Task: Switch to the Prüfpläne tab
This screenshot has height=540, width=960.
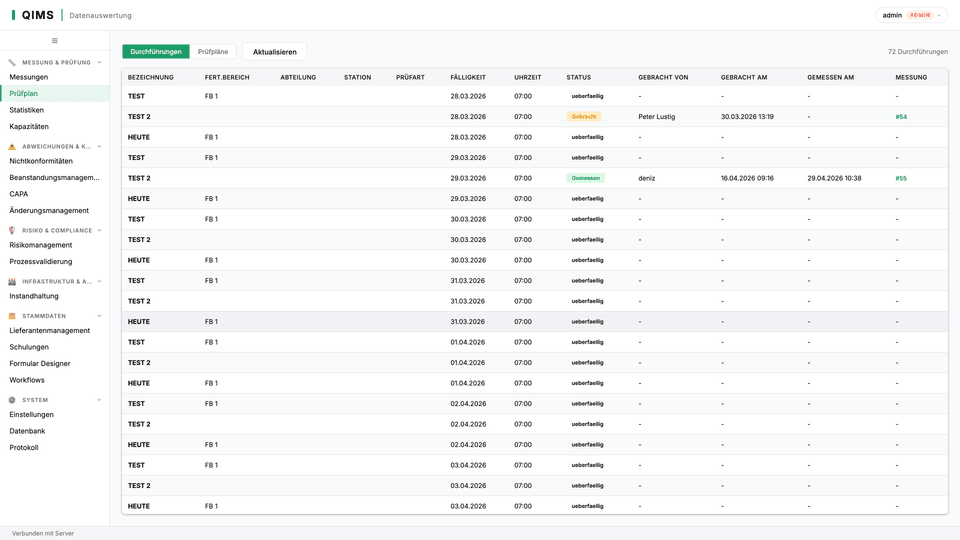Action: [x=213, y=51]
